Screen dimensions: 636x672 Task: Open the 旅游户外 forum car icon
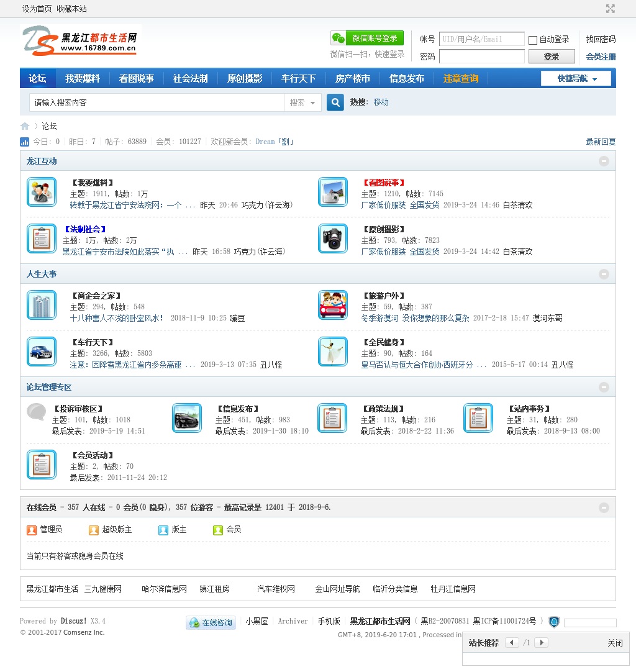click(x=333, y=305)
